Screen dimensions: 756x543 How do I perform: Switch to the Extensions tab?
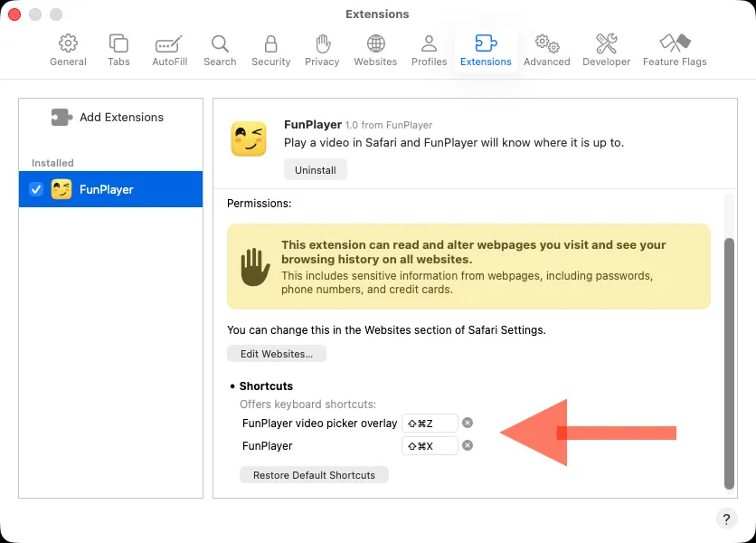point(486,49)
